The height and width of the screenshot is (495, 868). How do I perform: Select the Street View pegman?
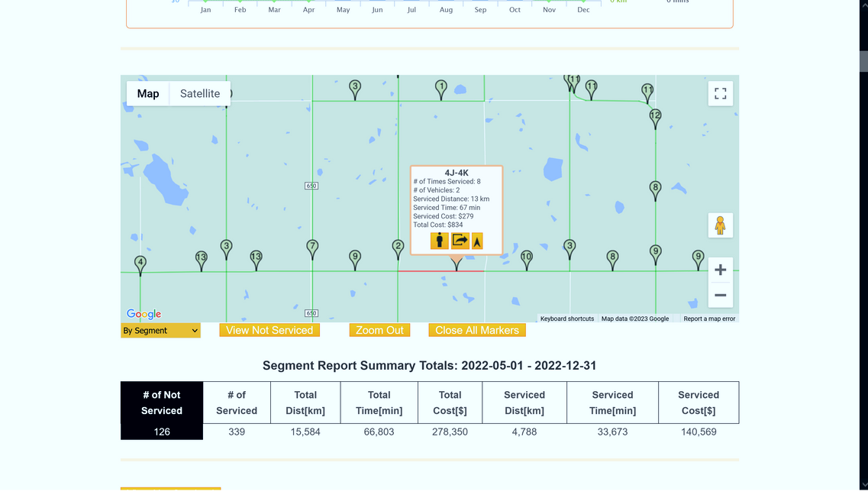[x=720, y=225]
